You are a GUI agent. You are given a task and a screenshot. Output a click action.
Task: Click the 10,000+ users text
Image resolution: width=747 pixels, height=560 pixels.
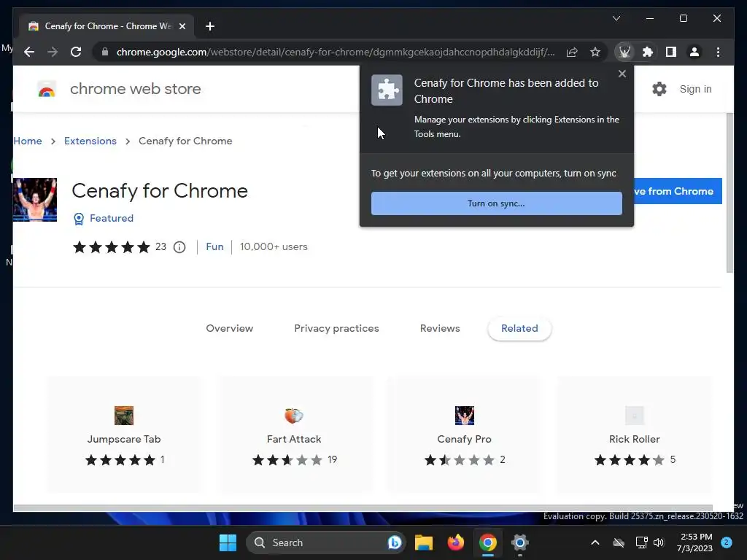pos(274,246)
